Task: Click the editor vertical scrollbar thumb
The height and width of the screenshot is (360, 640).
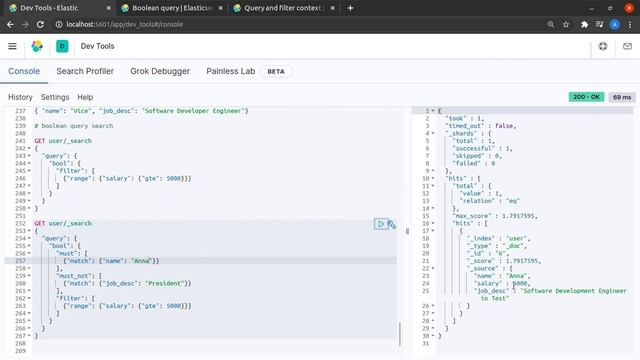Action: 400,333
